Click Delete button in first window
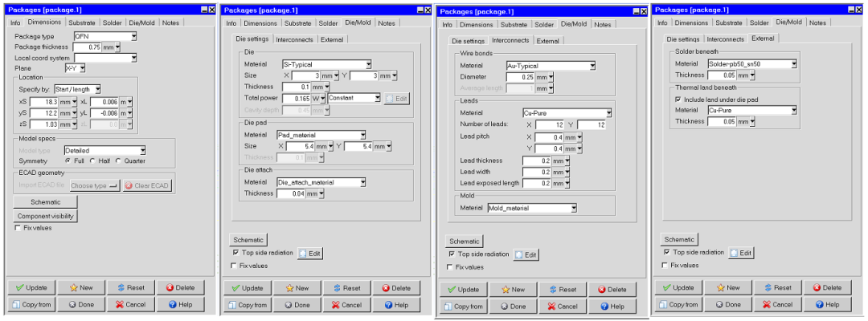The width and height of the screenshot is (868, 321). pyautogui.click(x=181, y=288)
